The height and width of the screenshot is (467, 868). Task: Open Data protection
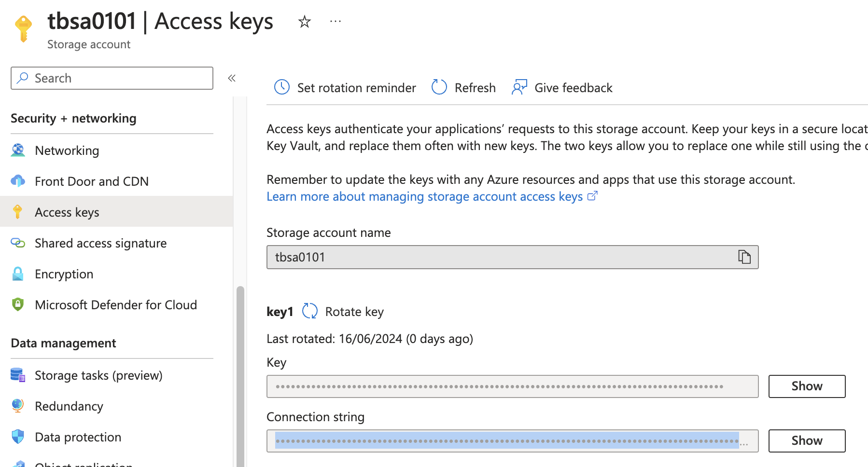pyautogui.click(x=78, y=437)
